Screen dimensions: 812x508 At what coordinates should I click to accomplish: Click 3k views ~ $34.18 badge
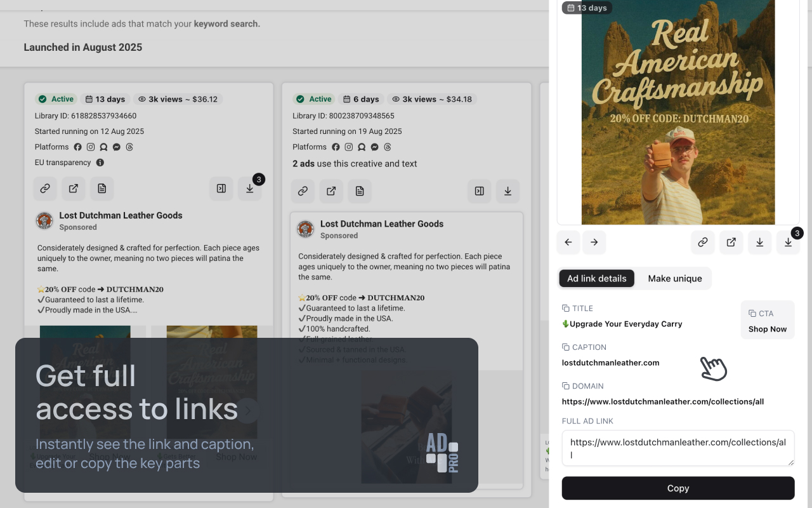click(432, 99)
